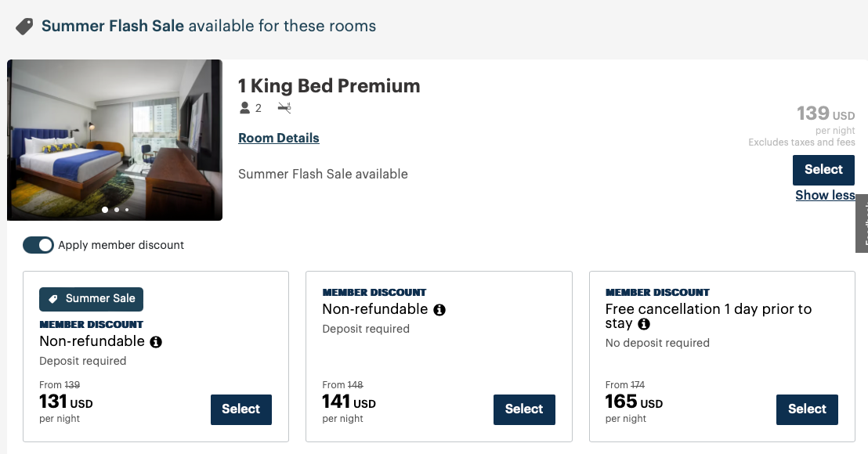Click the two-guest occupancy person icon
868x454 pixels.
point(244,108)
